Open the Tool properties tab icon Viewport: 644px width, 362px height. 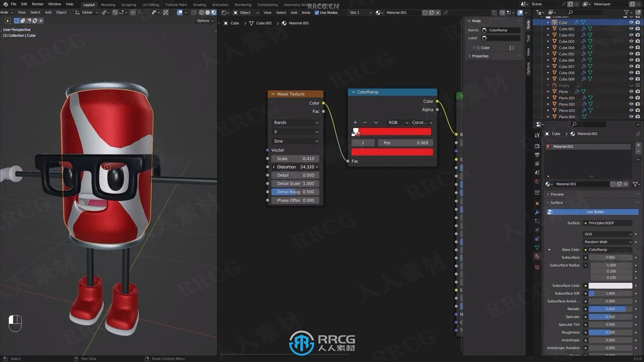click(x=537, y=135)
